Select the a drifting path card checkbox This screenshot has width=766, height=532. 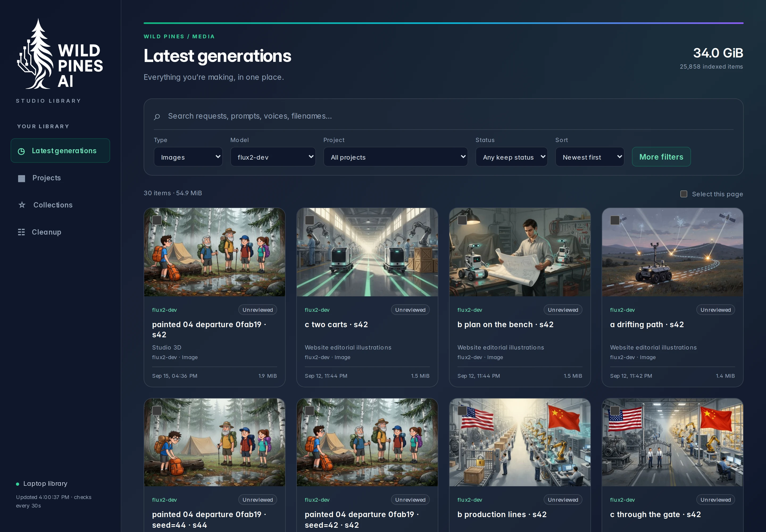coord(615,220)
